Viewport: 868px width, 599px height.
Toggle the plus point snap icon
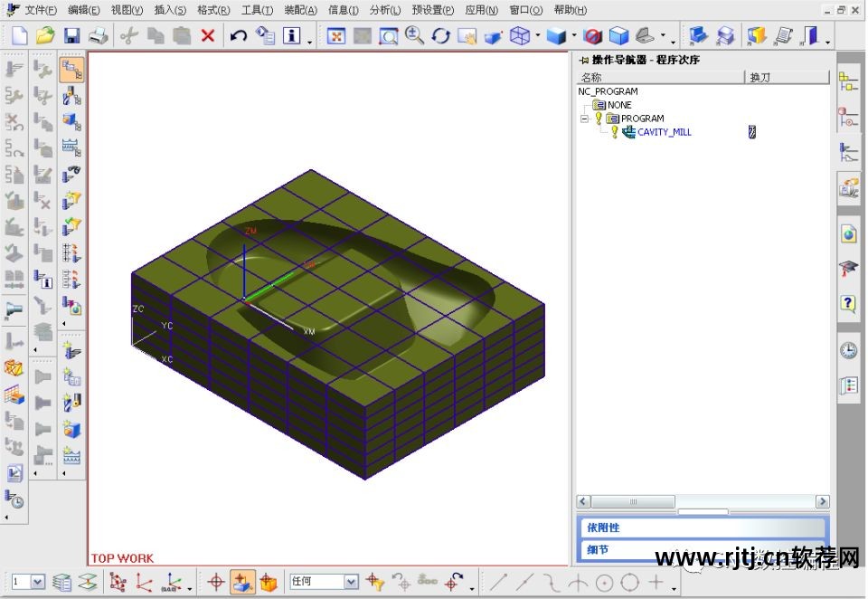click(x=656, y=582)
